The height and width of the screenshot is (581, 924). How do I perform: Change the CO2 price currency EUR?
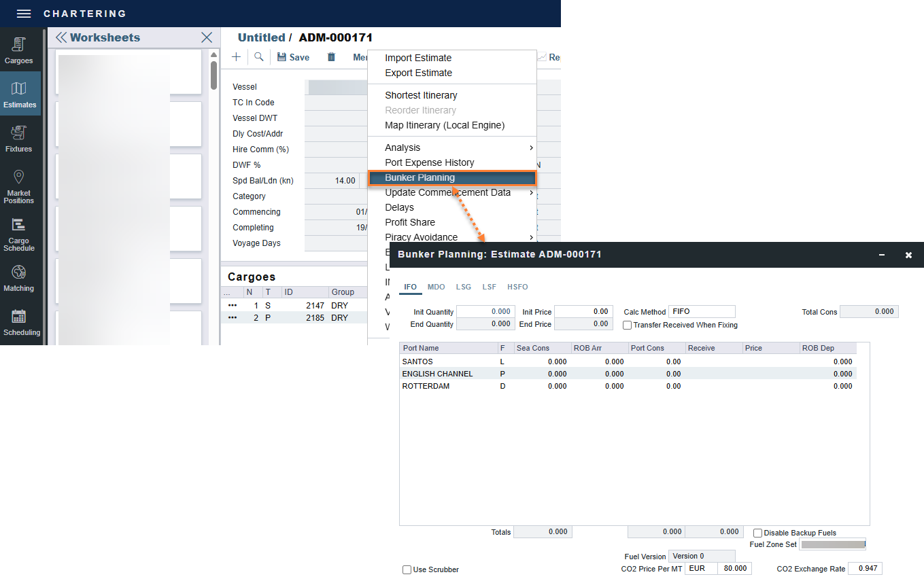coord(701,568)
